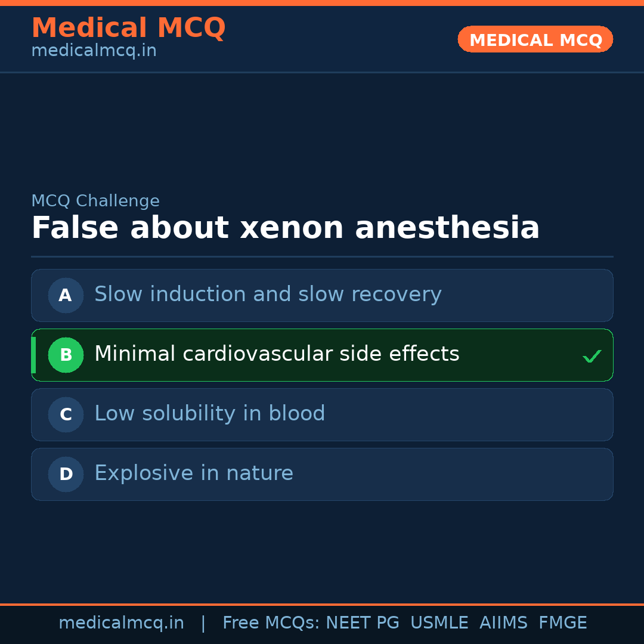Click the D letter circle icon

(x=66, y=474)
